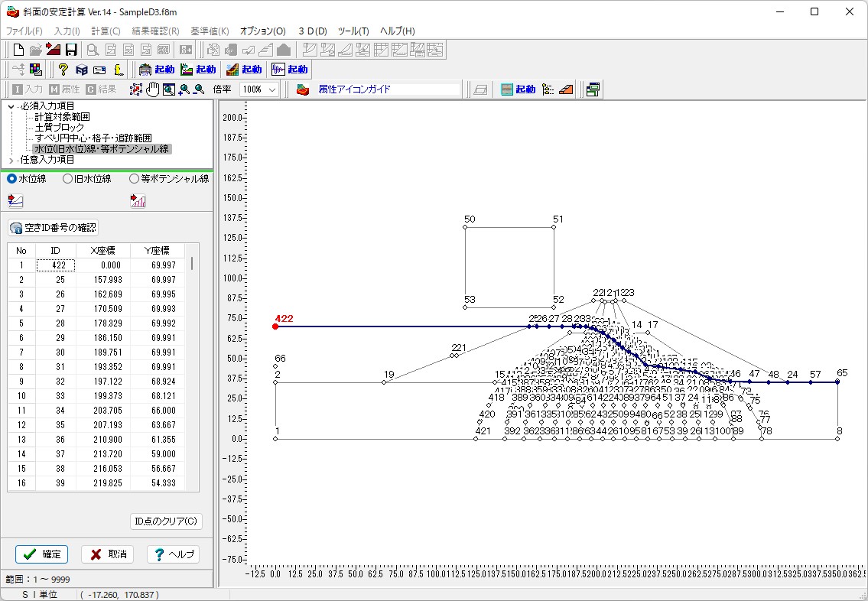
Task: Select the 等ポテンシャル線 radio button
Action: click(x=134, y=179)
